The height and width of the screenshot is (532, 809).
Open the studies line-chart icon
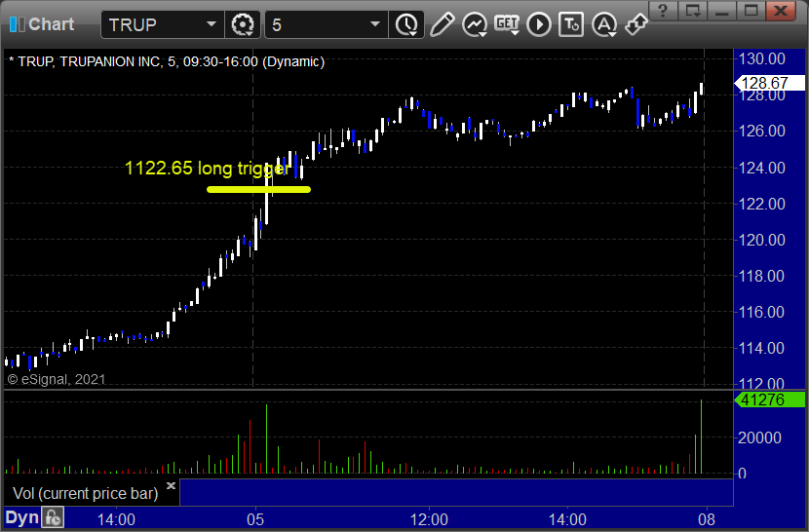coord(474,24)
